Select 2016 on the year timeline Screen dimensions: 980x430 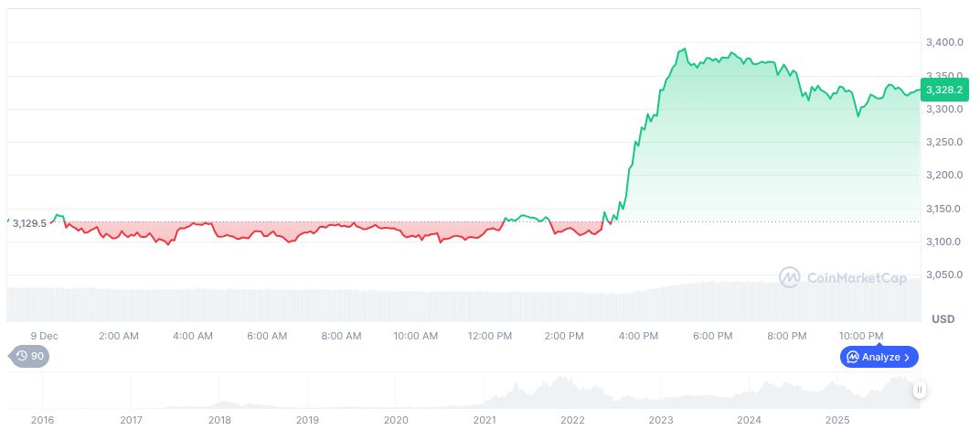(42, 420)
